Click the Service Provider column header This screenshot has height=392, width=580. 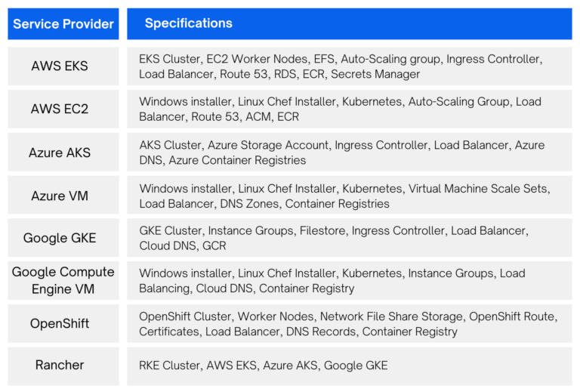pyautogui.click(x=63, y=24)
